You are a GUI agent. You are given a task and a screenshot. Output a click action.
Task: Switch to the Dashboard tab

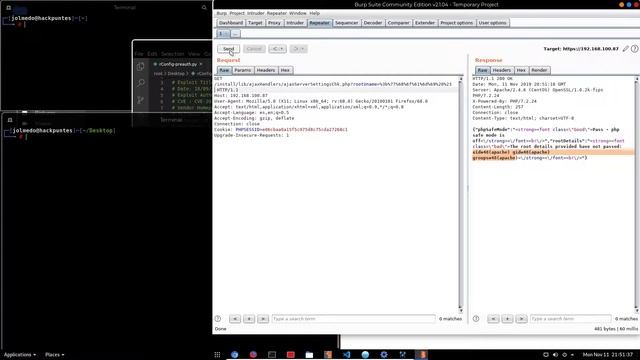pyautogui.click(x=231, y=23)
